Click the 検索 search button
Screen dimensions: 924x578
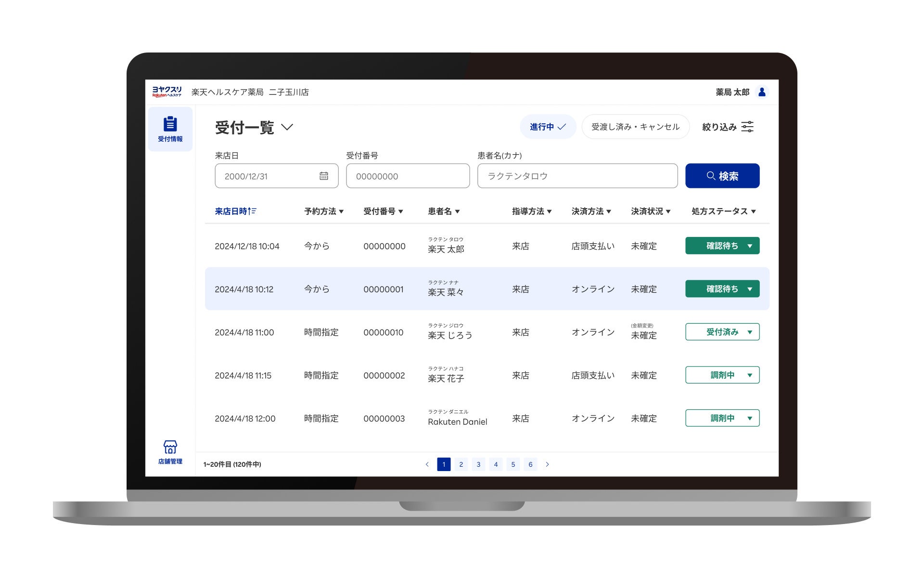(x=722, y=176)
